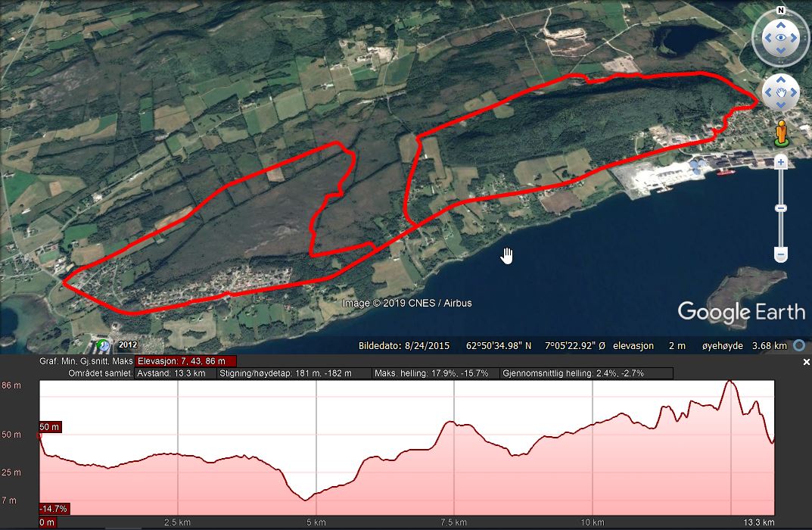Click the red 0 m distance tag
The height and width of the screenshot is (530, 812).
click(x=47, y=522)
